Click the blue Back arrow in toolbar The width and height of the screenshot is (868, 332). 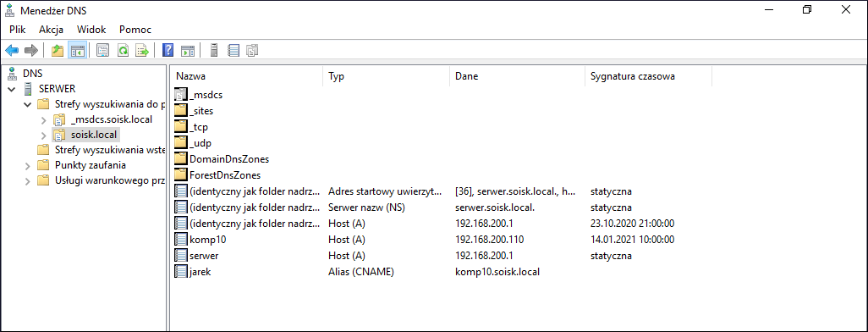(x=12, y=51)
